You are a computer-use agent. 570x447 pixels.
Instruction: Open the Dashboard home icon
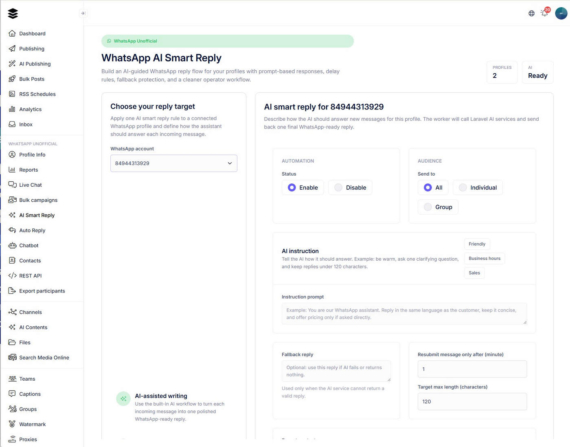12,33
